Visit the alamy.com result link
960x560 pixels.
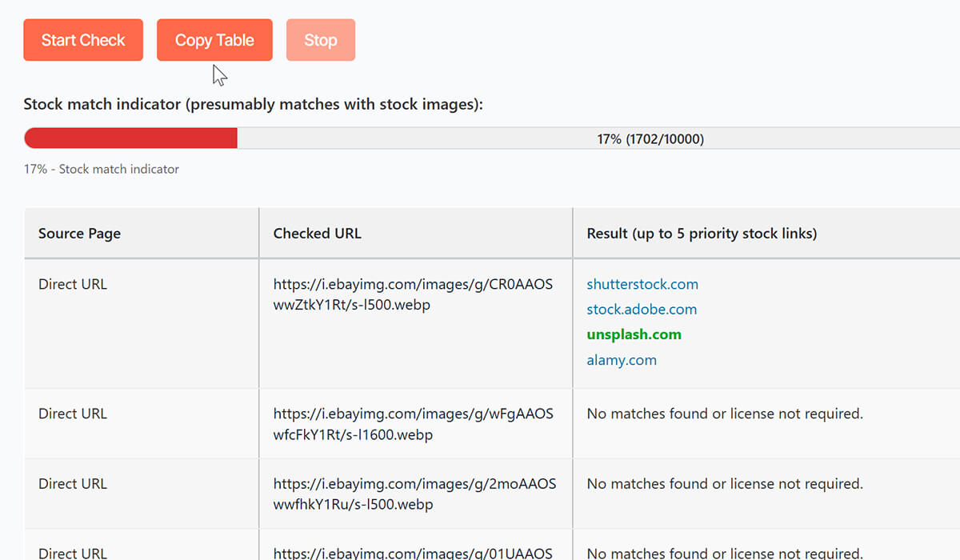pyautogui.click(x=622, y=360)
